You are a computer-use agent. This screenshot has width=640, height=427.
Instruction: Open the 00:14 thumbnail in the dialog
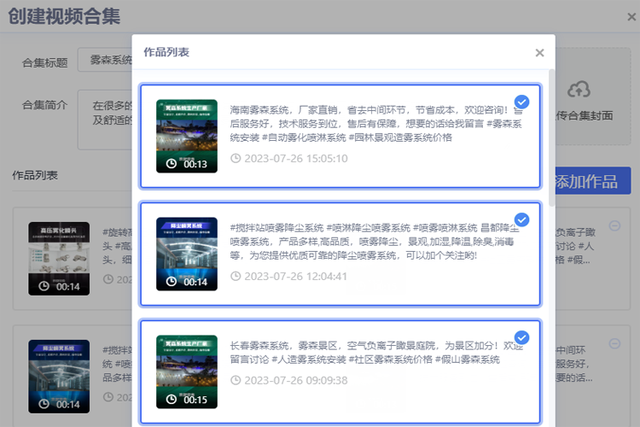pyautogui.click(x=187, y=254)
